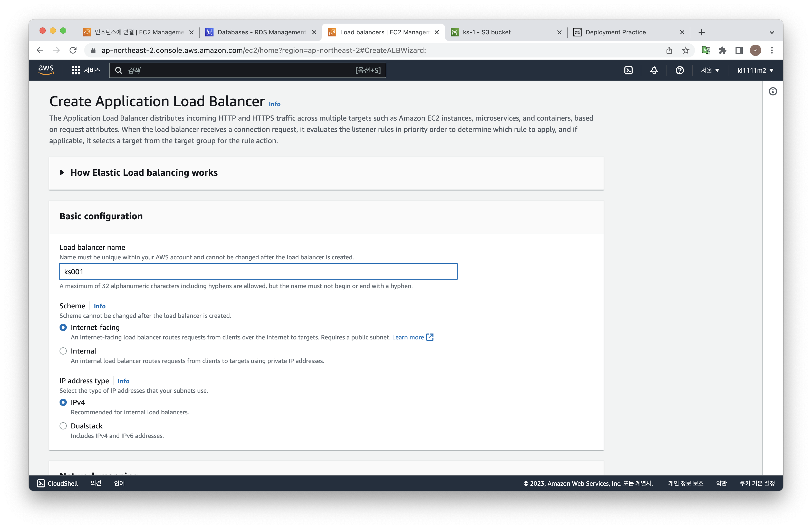Open a new browser tab with plus icon
The height and width of the screenshot is (529, 812).
(x=701, y=32)
